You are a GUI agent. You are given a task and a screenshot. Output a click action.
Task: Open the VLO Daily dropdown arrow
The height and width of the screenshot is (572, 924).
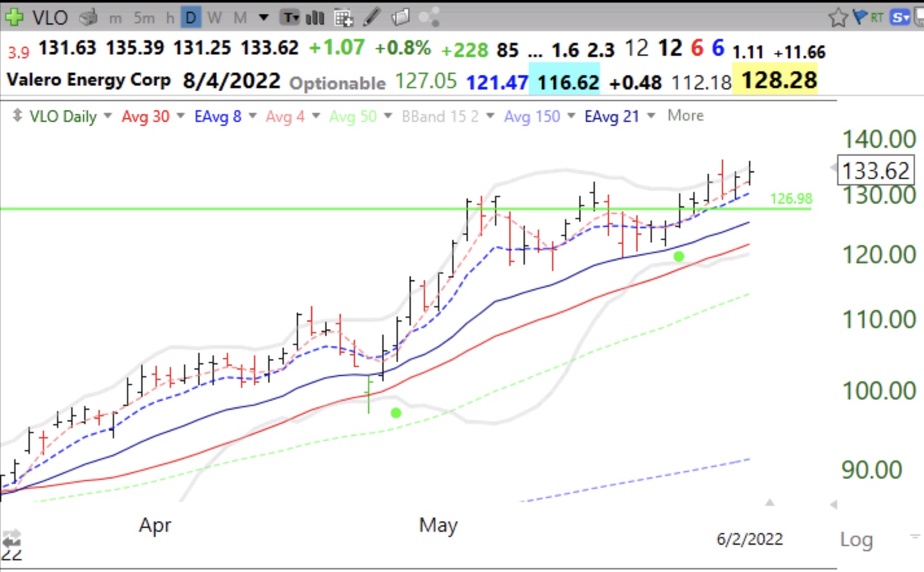[x=108, y=116]
